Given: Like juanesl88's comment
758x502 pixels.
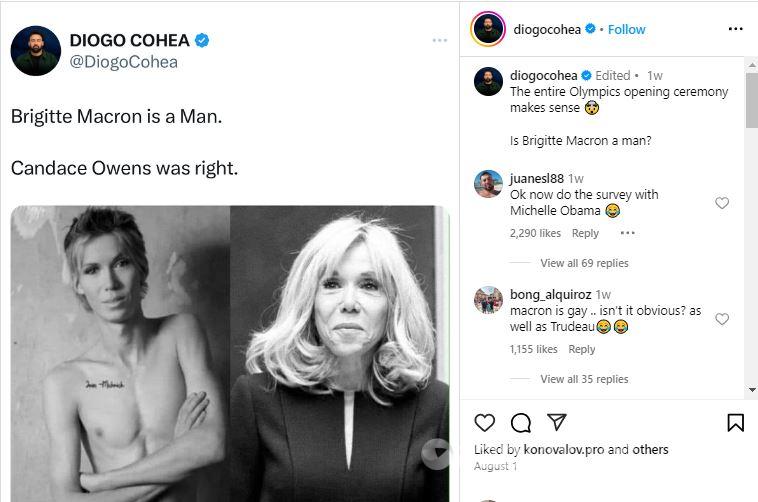Looking at the screenshot, I should (722, 203).
